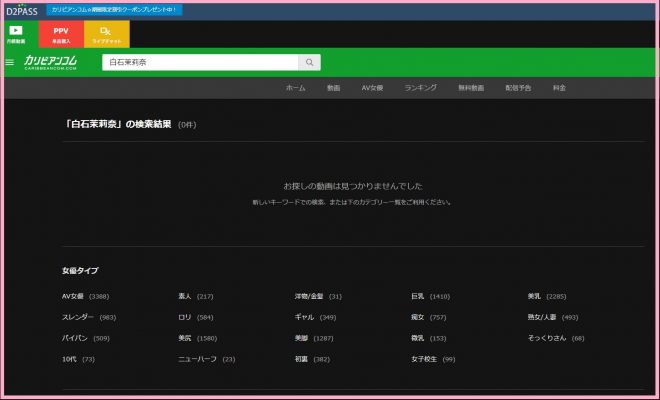This screenshot has width=660, height=400.
Task: Open 洋物/金髪 (31) category link
Action: click(318, 296)
